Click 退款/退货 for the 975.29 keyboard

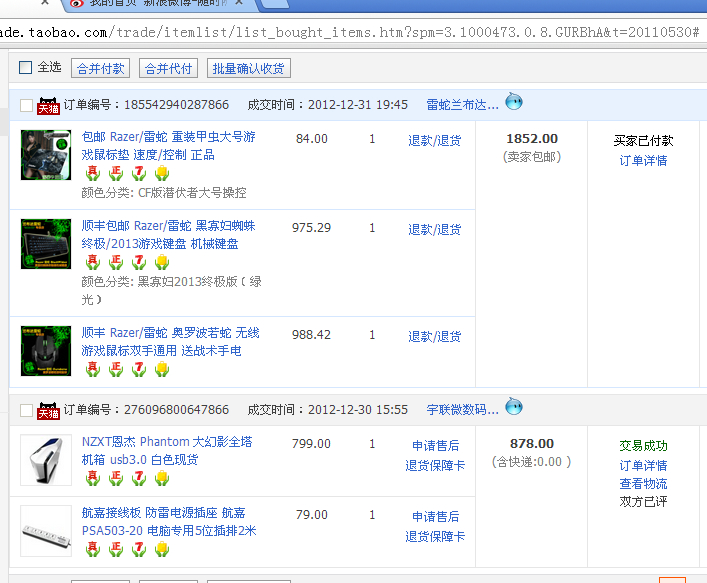coord(435,230)
